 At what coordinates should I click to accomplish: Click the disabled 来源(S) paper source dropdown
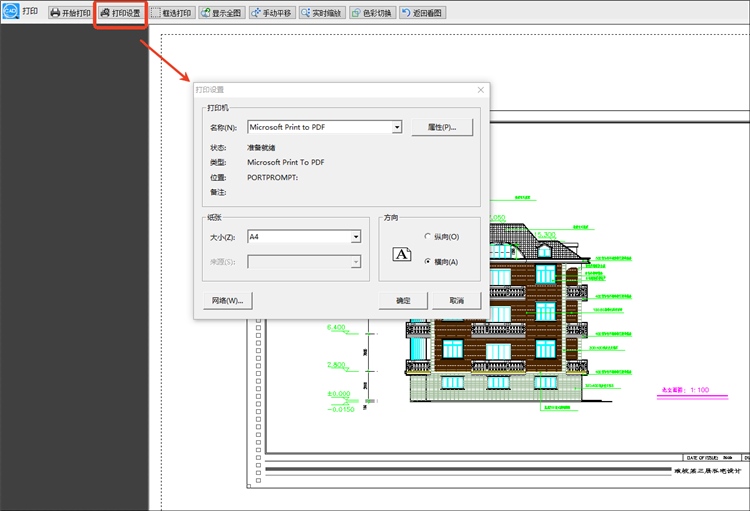pos(304,261)
